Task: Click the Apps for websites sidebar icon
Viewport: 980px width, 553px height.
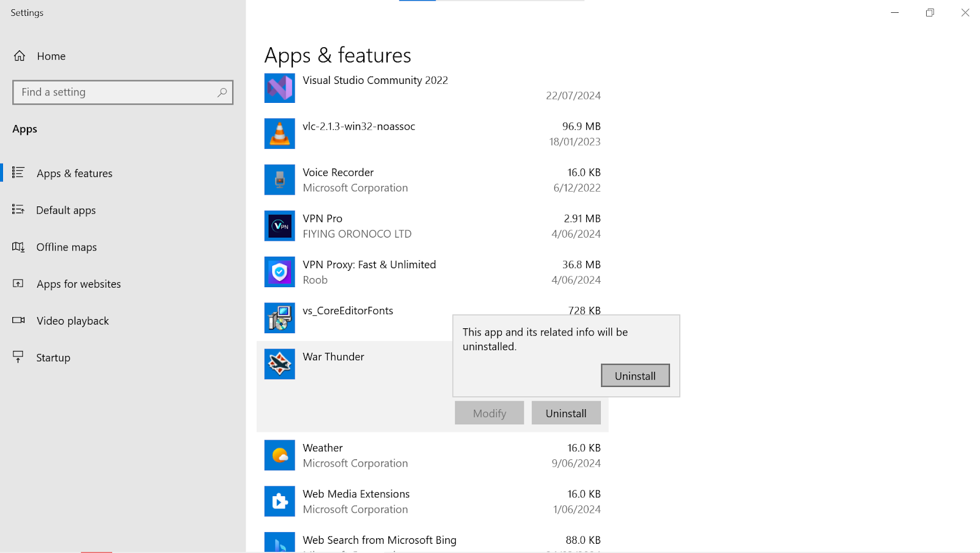Action: pyautogui.click(x=18, y=284)
